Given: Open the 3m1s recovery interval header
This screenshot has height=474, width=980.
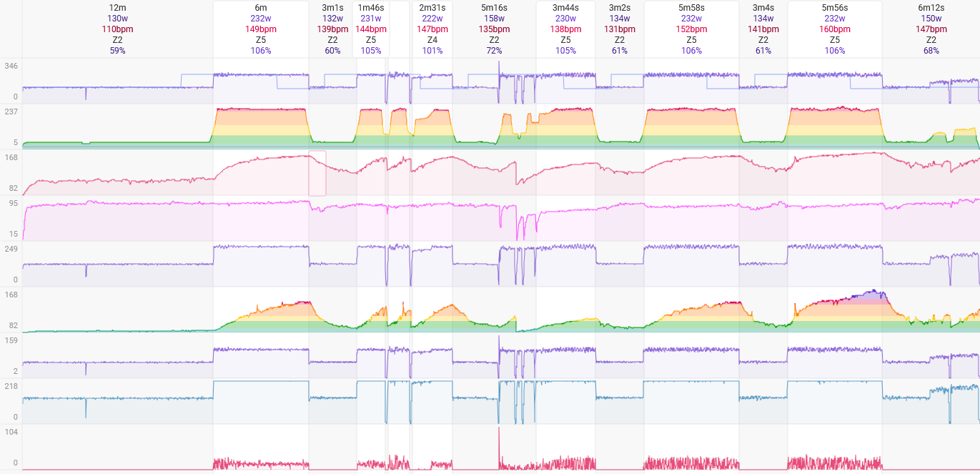Looking at the screenshot, I should coord(332,29).
